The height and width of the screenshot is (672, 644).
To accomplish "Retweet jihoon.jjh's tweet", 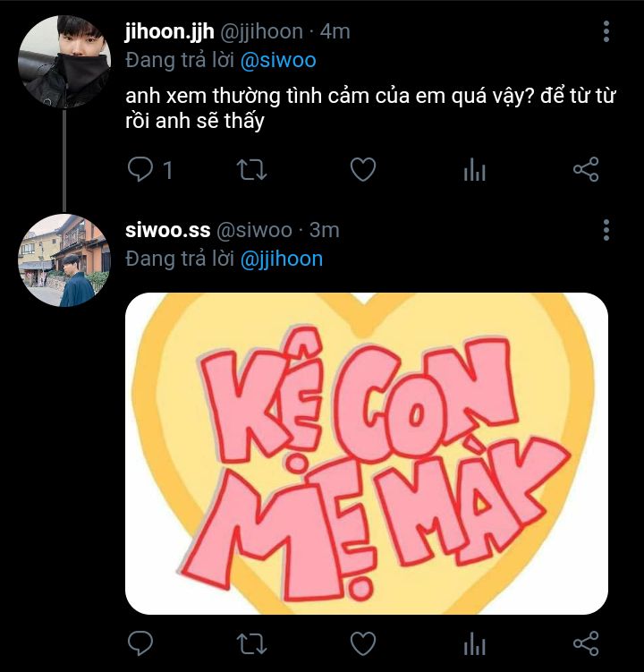I will (x=252, y=170).
